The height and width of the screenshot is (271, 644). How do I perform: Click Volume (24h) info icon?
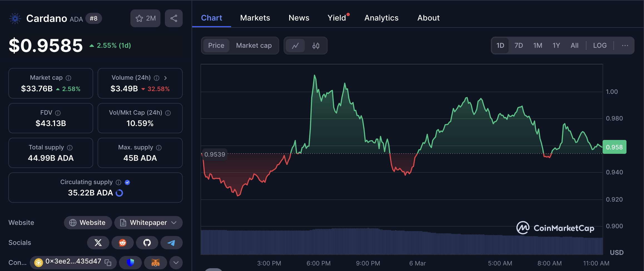157,78
